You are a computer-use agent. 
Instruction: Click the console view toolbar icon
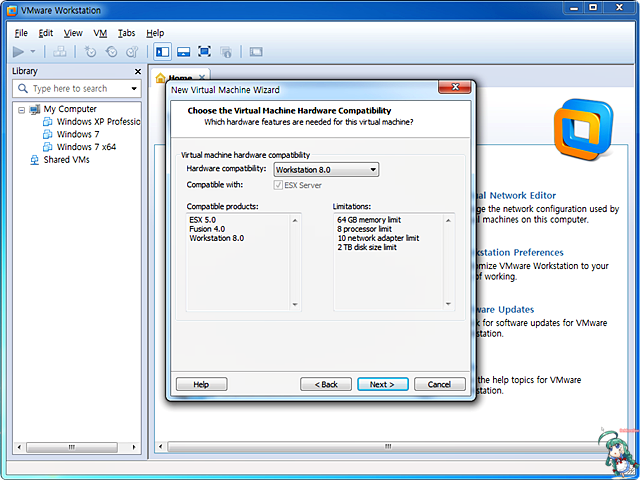click(x=256, y=51)
